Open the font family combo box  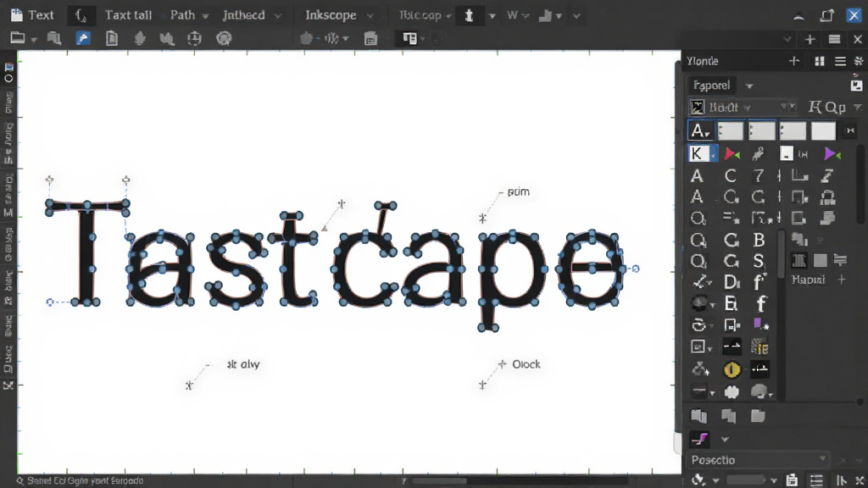(x=743, y=107)
